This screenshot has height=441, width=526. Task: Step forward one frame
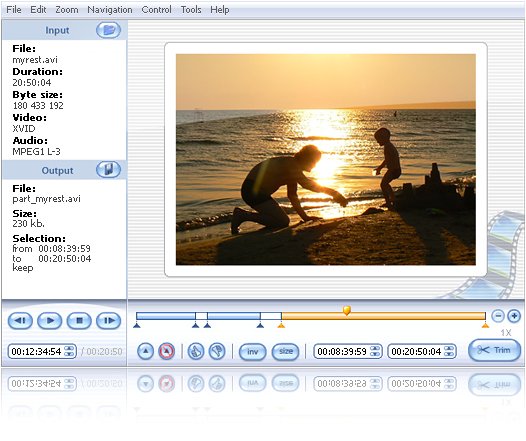(109, 321)
